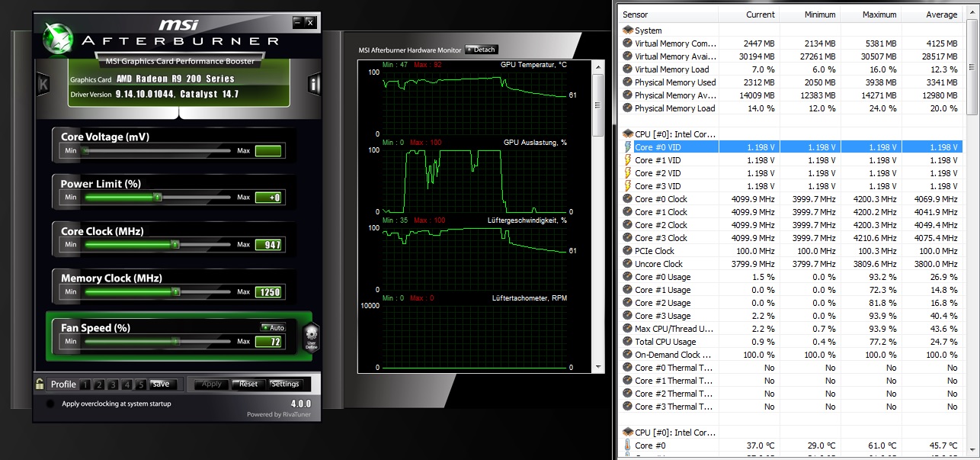Click the Core #0 VID lightning icon
The height and width of the screenshot is (460, 980).
pyautogui.click(x=628, y=147)
